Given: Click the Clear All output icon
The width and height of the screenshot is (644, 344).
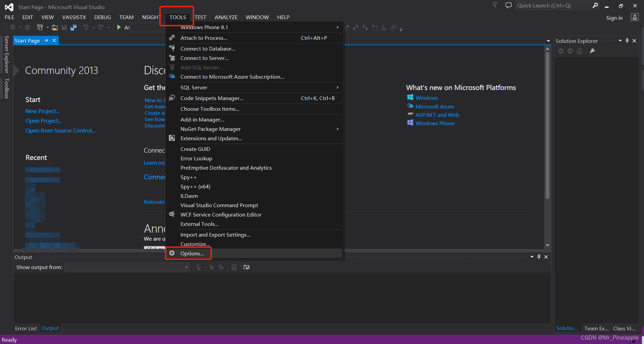Looking at the screenshot, I should (x=234, y=267).
